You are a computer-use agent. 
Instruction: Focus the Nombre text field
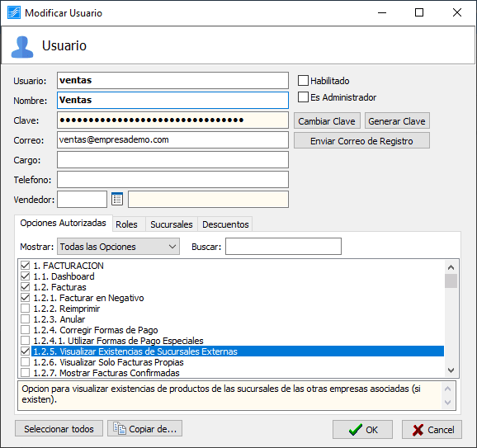pos(172,100)
